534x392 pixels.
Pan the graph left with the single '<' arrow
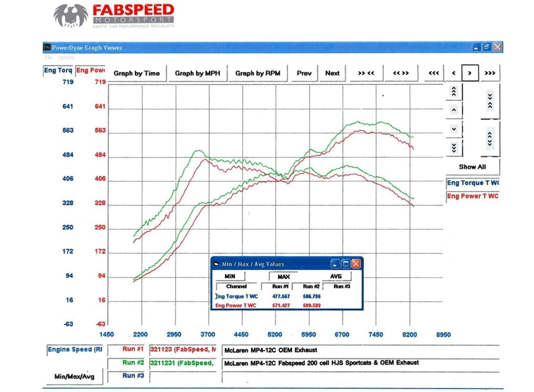(x=454, y=73)
